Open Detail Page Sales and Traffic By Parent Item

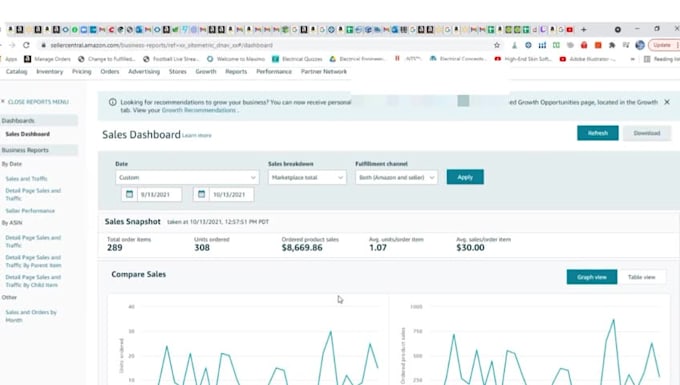point(33,261)
